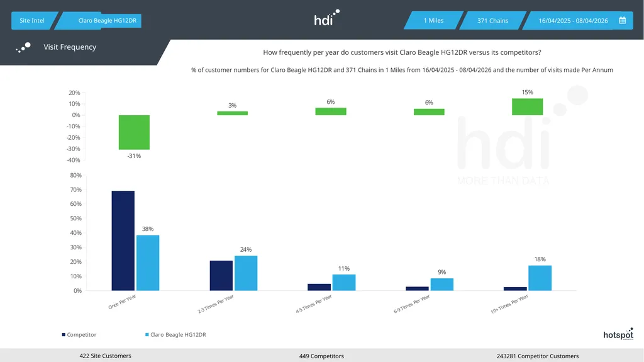Open the 371 Chains filter

click(x=492, y=21)
